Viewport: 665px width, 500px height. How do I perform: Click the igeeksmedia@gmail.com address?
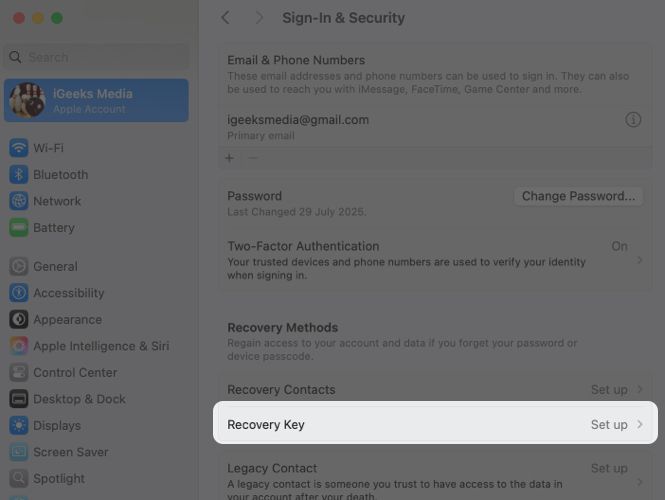(298, 120)
